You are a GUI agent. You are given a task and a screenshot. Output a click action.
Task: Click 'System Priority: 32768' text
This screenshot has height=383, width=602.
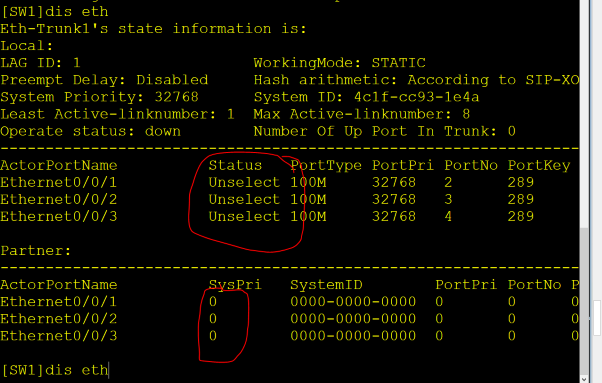99,97
